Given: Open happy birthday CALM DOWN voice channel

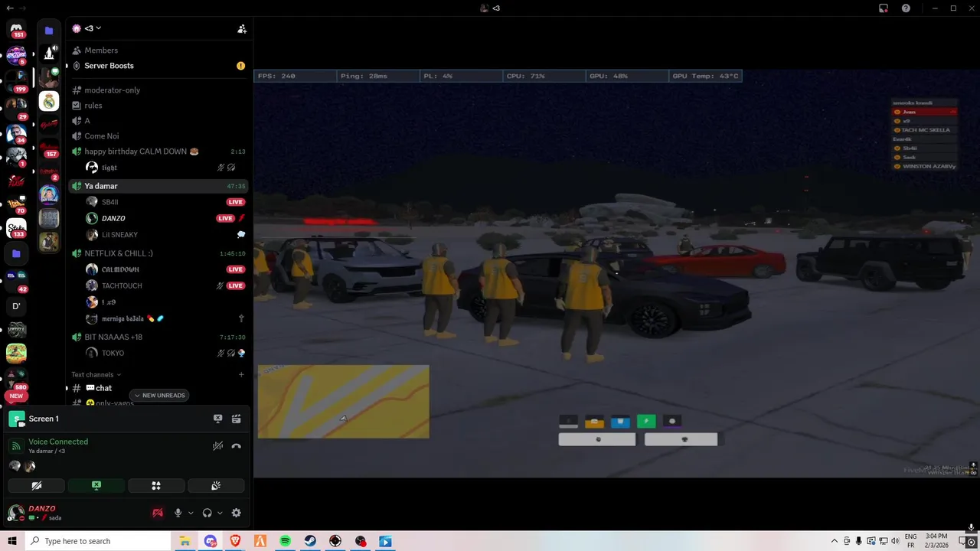Looking at the screenshot, I should pos(159,152).
